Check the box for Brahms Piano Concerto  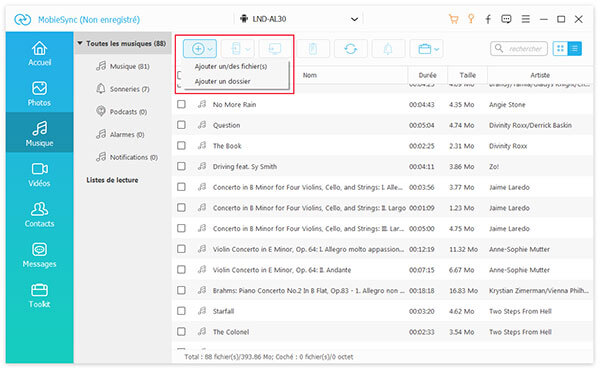click(181, 290)
